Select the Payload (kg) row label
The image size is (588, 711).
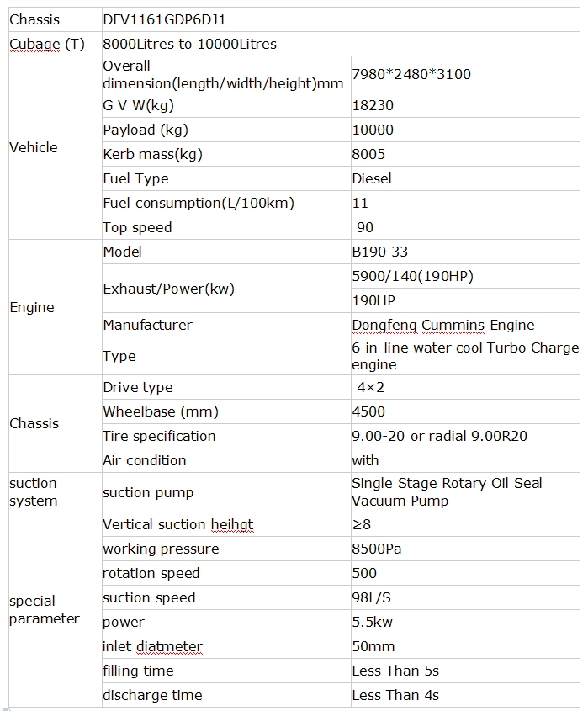click(226, 130)
